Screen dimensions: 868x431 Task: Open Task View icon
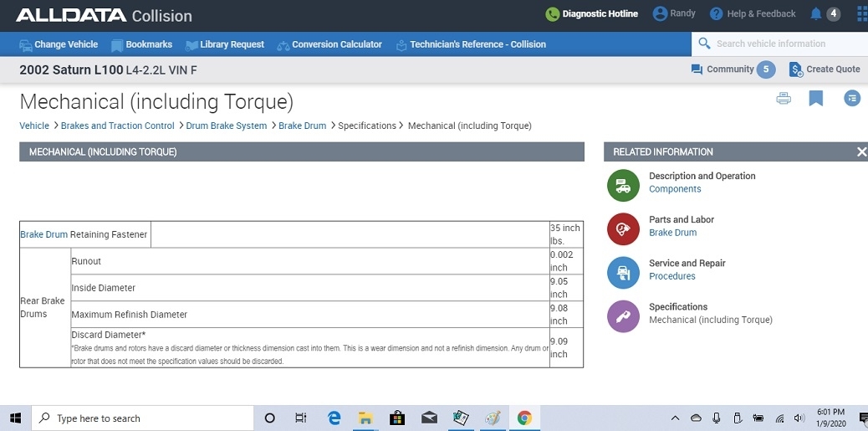click(x=300, y=418)
